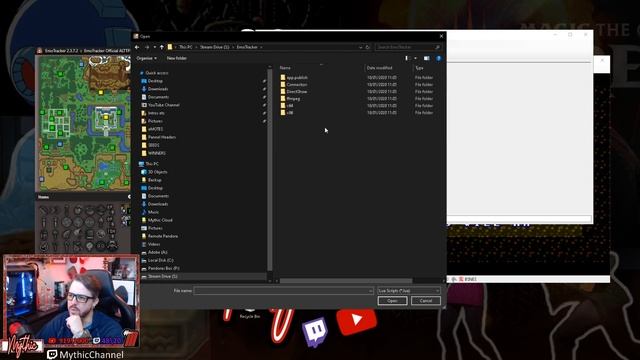Open 3D Objects under This PC
Viewport: 640px width, 360px height.
point(158,172)
